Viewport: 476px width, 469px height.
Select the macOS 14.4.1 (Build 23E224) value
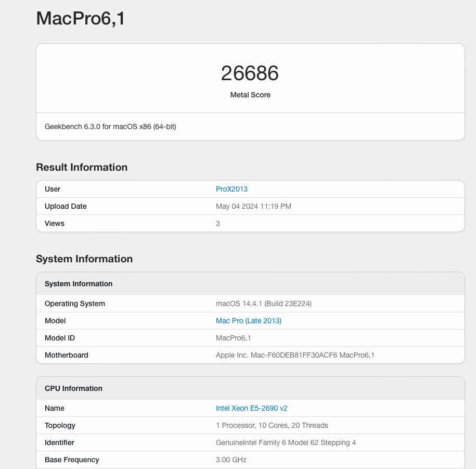click(264, 304)
